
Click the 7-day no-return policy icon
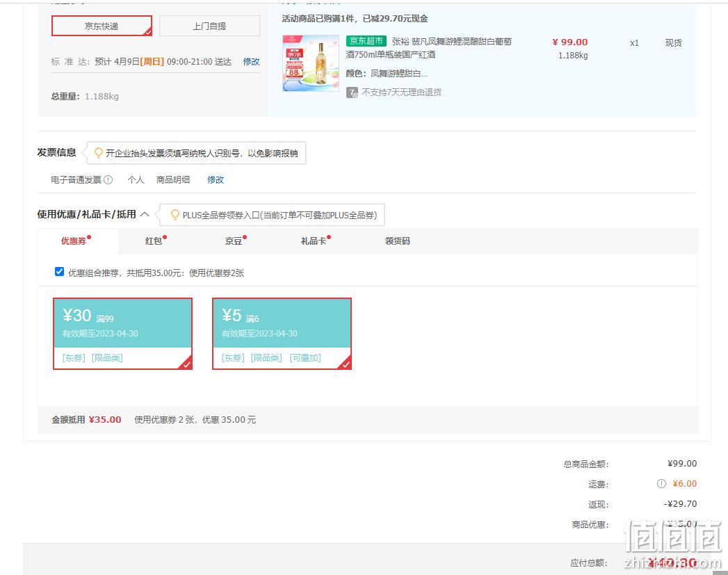point(352,92)
